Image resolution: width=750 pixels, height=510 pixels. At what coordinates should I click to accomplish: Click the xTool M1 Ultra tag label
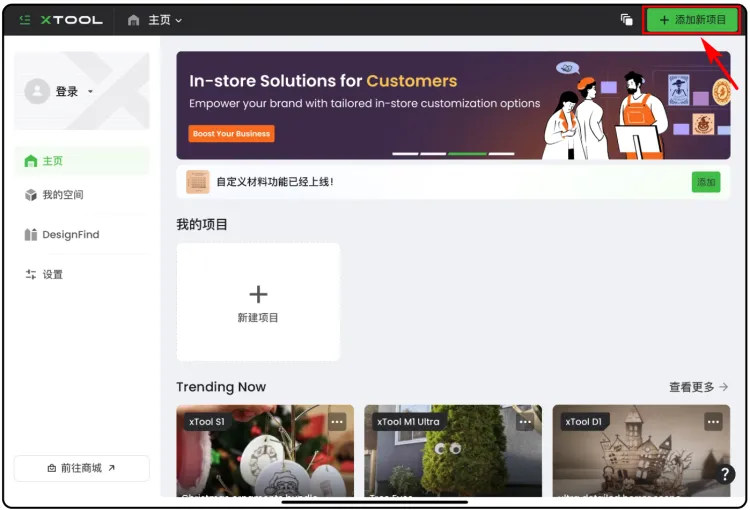(408, 422)
